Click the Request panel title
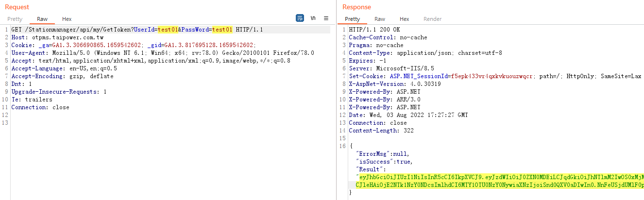Screen dimensions: 644x200 pyautogui.click(x=17, y=7)
